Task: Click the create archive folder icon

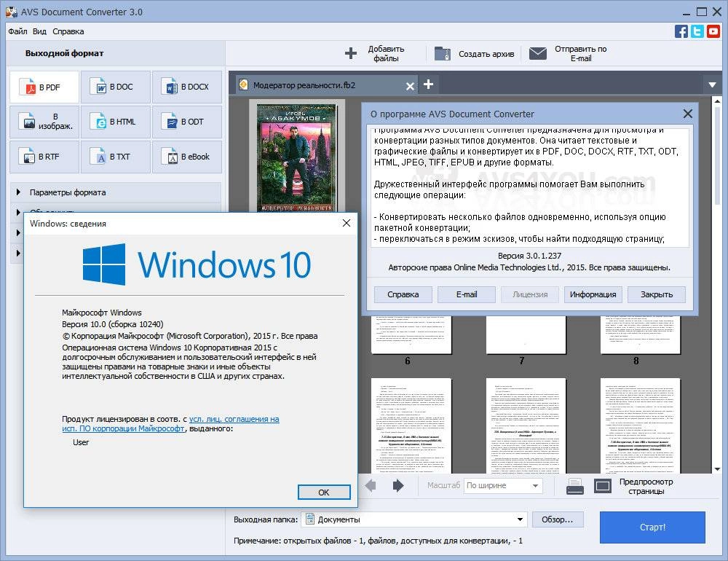Action: 442,53
